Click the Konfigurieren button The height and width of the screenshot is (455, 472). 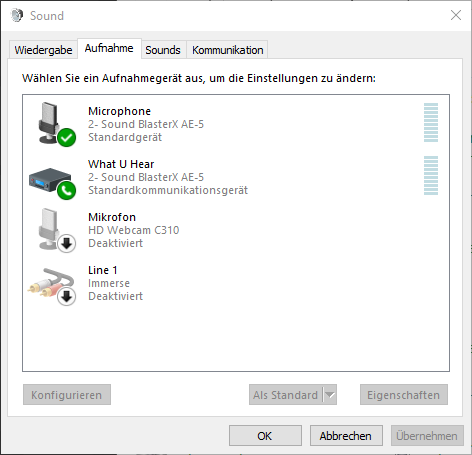click(67, 395)
